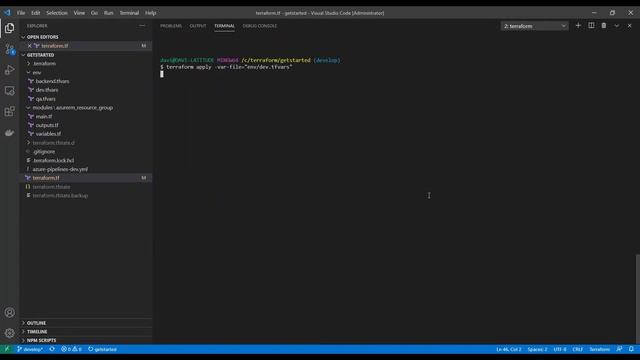Open the View menu
This screenshot has height=360, width=640.
pos(79,13)
